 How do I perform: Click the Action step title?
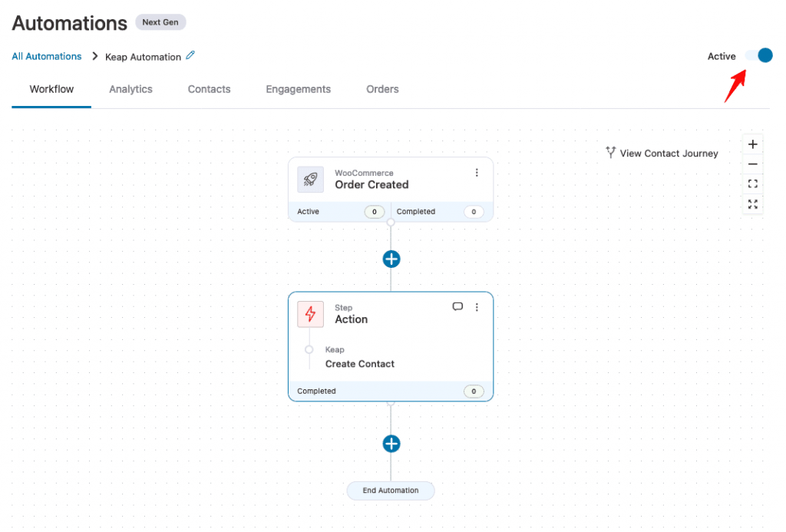[x=351, y=320]
